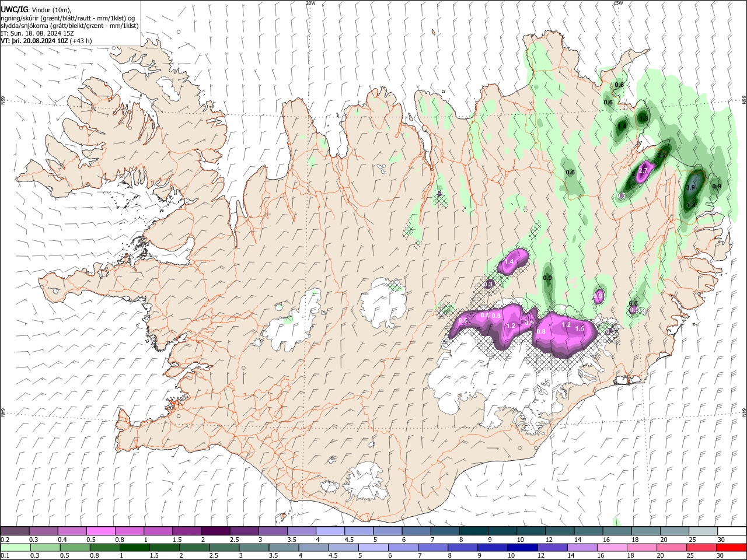This screenshot has width=747, height=560.
Task: Select the bright pink 0.5 swatch, upper legend
Action: (100, 531)
